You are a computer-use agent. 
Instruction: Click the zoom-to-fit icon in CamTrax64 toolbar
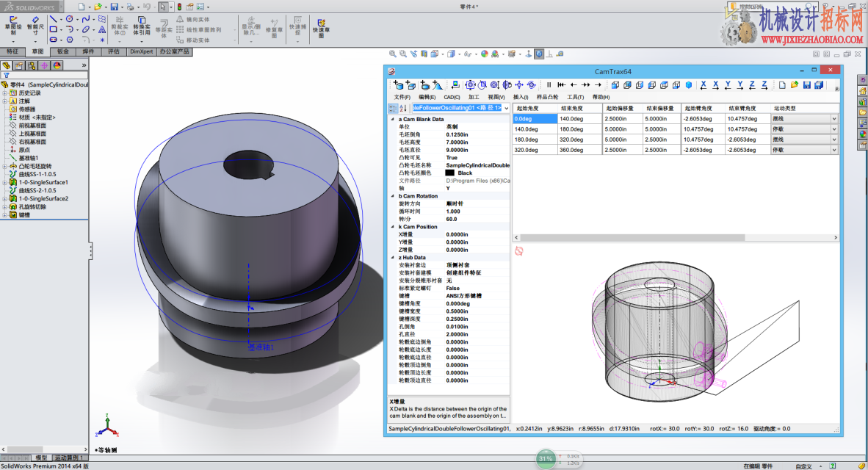tap(471, 84)
